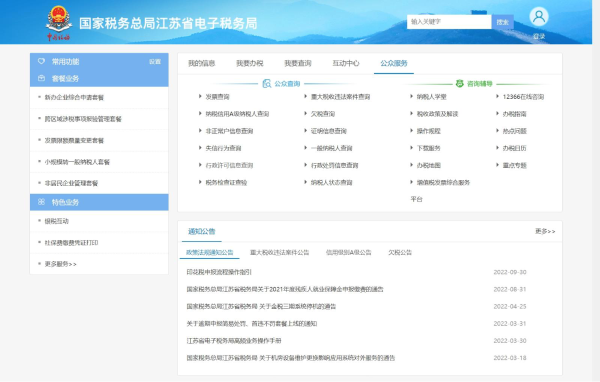600x382 pixels.
Task: Open the notice about 金税三期系统停机
Action: point(261,306)
